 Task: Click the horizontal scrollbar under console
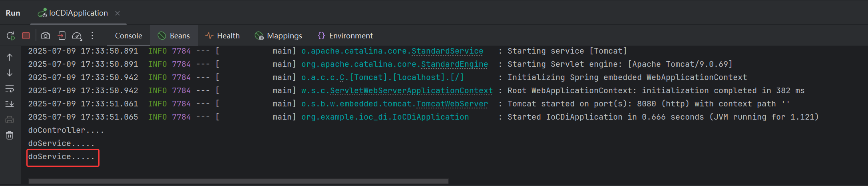(x=239, y=181)
